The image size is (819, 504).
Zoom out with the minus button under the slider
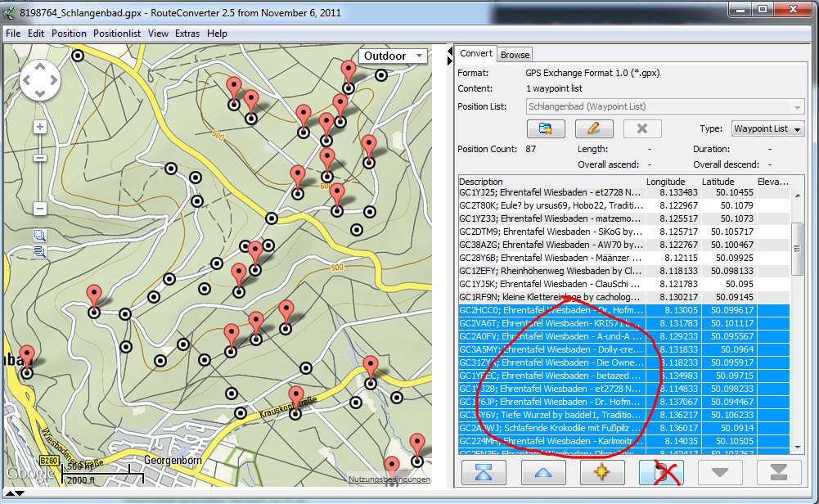40,209
